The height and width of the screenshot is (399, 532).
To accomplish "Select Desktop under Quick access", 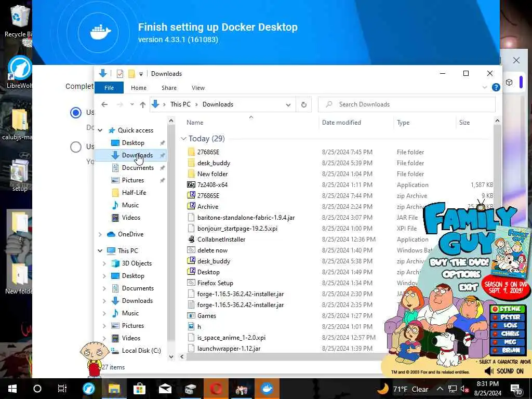I will 132,143.
